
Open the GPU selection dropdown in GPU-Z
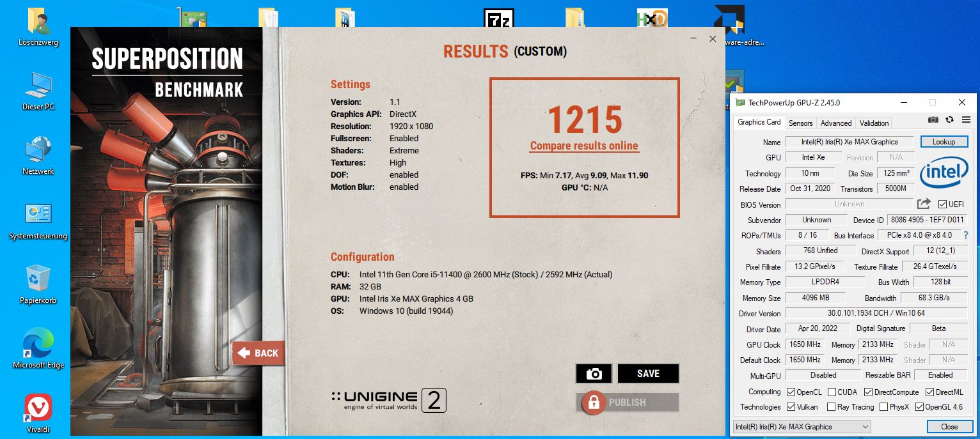coord(802,427)
